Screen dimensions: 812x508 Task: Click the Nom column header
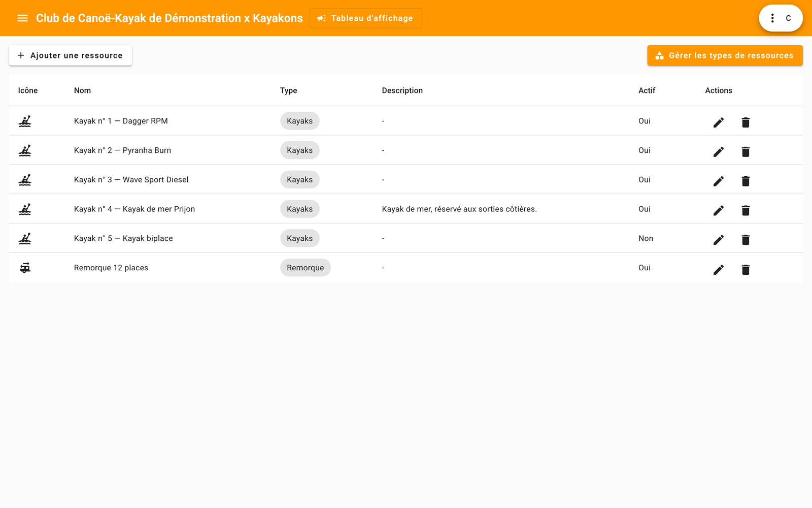tap(82, 90)
